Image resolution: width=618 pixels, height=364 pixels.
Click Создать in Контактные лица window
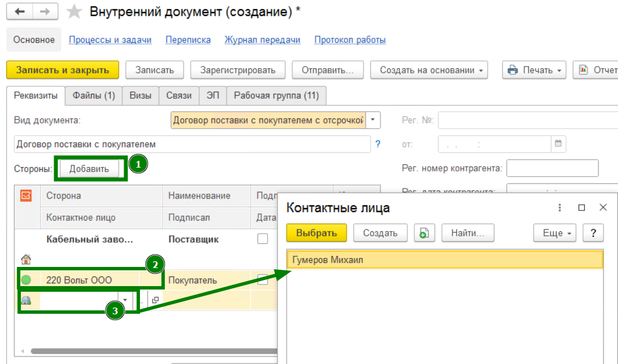click(x=380, y=233)
